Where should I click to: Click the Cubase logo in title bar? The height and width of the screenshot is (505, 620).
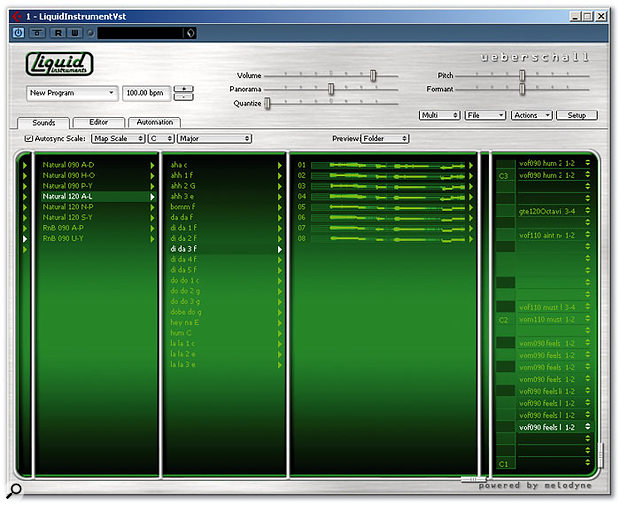pyautogui.click(x=17, y=16)
